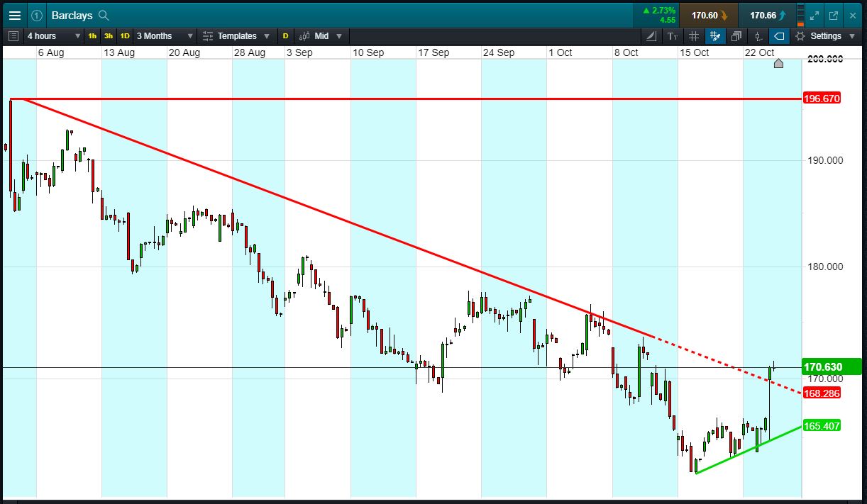The image size is (867, 504).
Task: Click the market depth bar indicator
Action: pos(801,15)
